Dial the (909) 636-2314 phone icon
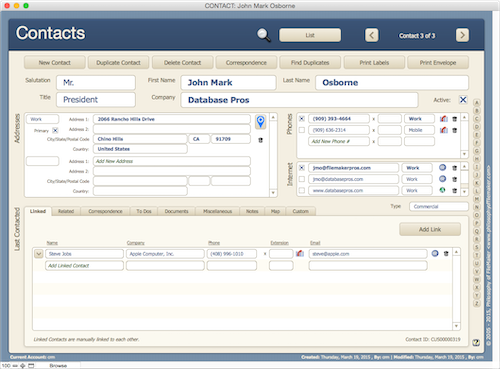 tap(444, 130)
